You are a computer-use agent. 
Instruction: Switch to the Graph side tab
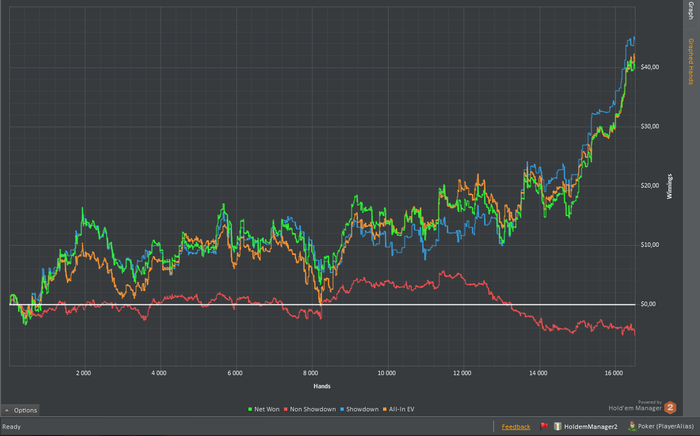691,14
